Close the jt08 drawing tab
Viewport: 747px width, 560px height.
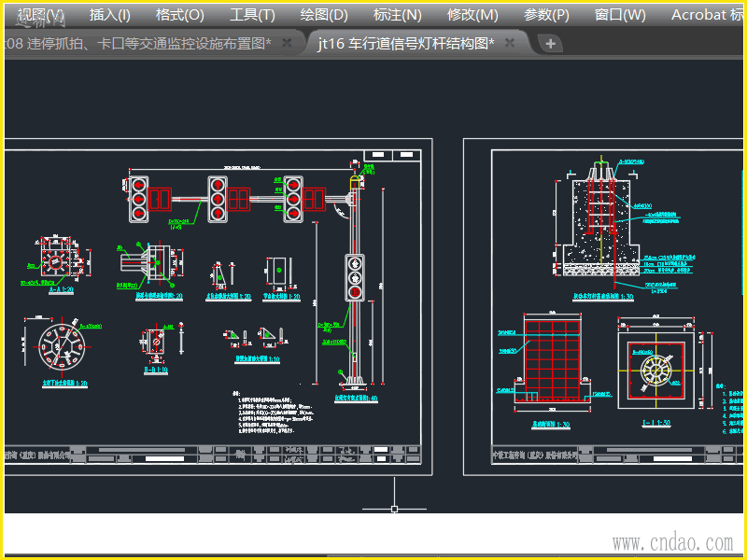point(287,44)
